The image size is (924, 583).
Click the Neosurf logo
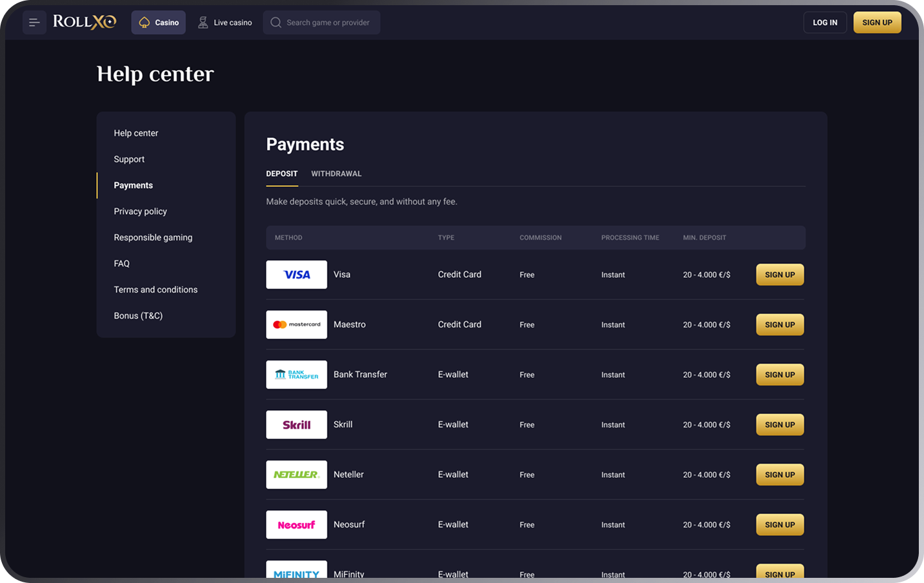pos(296,524)
